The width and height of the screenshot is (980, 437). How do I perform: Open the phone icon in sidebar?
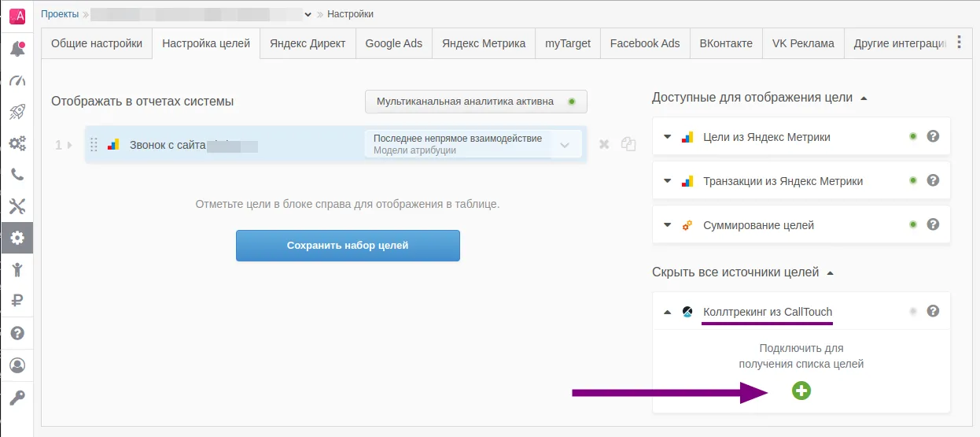click(x=17, y=175)
